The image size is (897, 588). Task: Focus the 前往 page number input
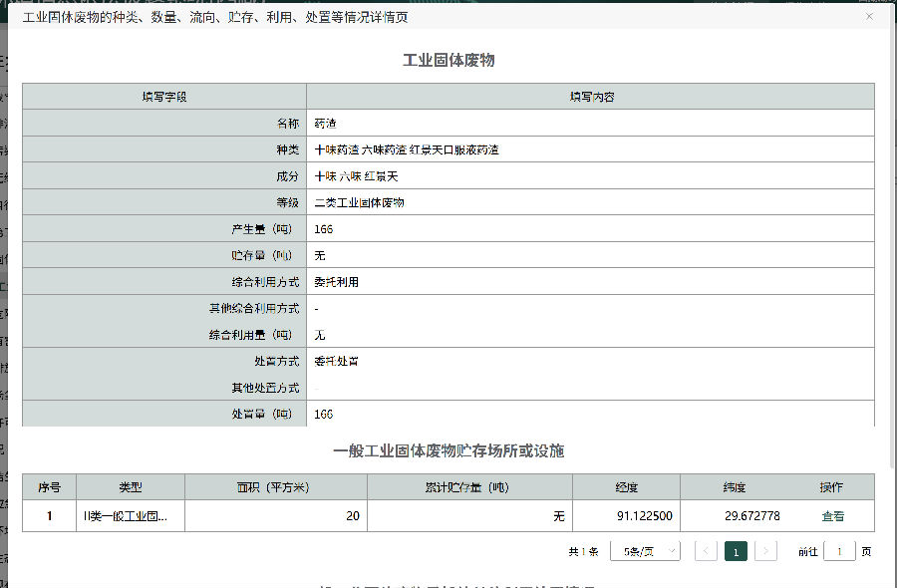pos(839,551)
